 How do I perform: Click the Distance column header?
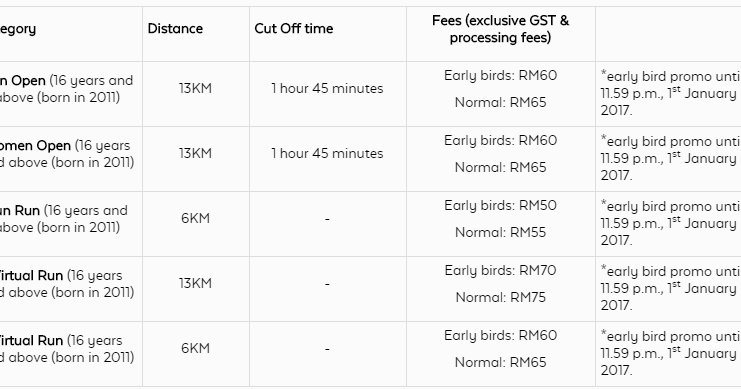[x=175, y=29]
